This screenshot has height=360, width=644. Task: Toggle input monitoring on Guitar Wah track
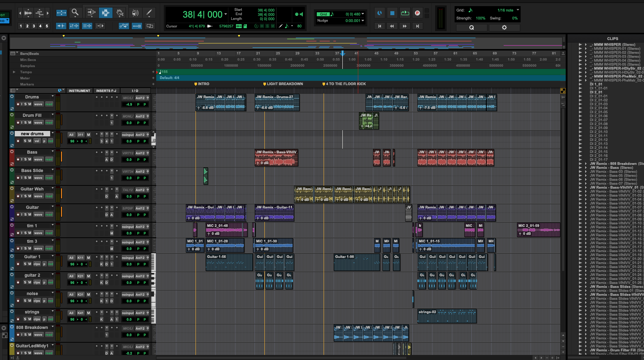21,196
